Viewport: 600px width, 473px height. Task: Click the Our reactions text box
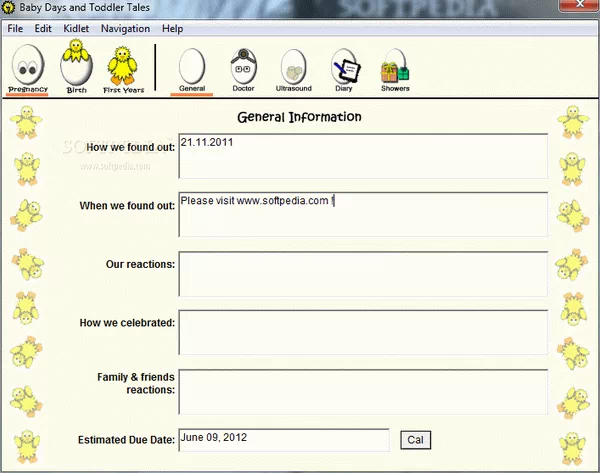tap(363, 273)
